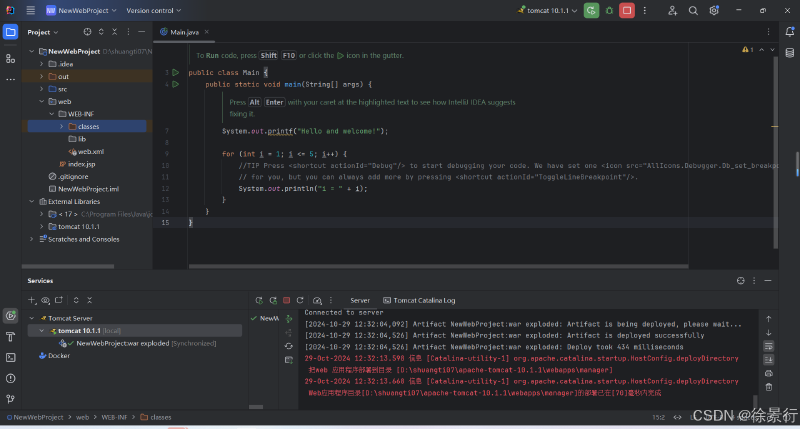Expand all Services tree nodes
Image resolution: width=800 pixels, height=429 pixels.
click(x=76, y=300)
